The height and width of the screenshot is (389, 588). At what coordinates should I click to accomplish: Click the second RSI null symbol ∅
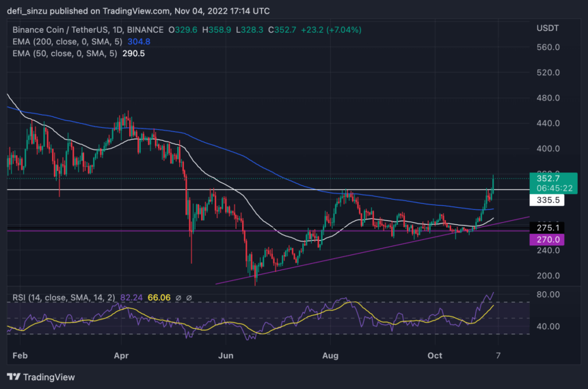(x=189, y=298)
